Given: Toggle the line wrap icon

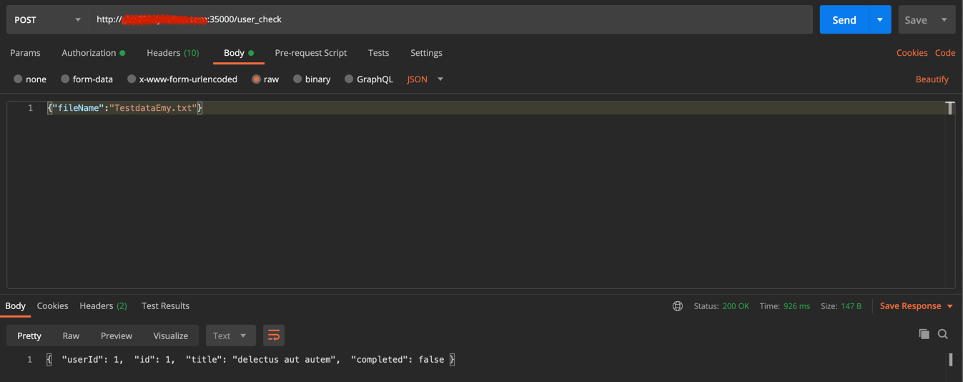Looking at the screenshot, I should pyautogui.click(x=274, y=335).
